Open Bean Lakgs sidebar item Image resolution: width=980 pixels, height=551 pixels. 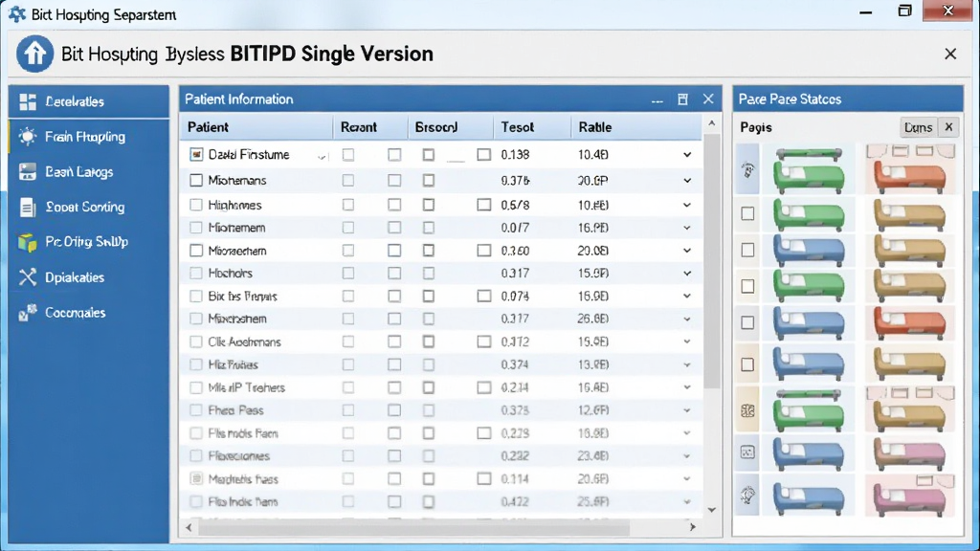[89, 172]
